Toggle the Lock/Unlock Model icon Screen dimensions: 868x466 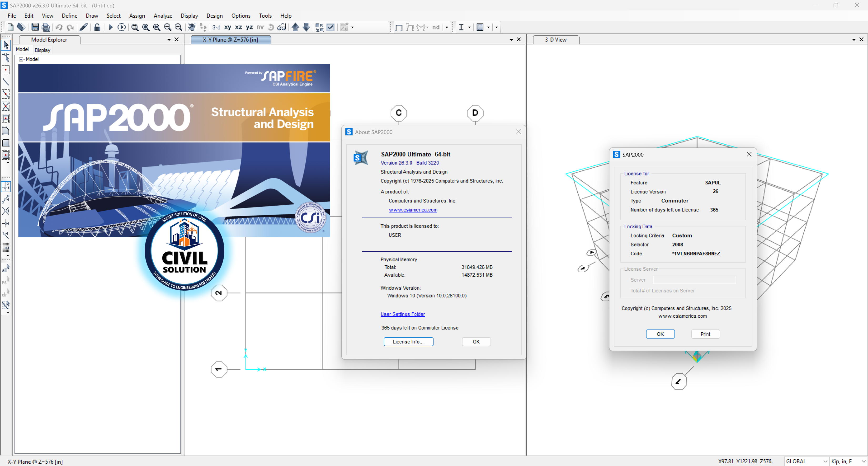[x=97, y=27]
